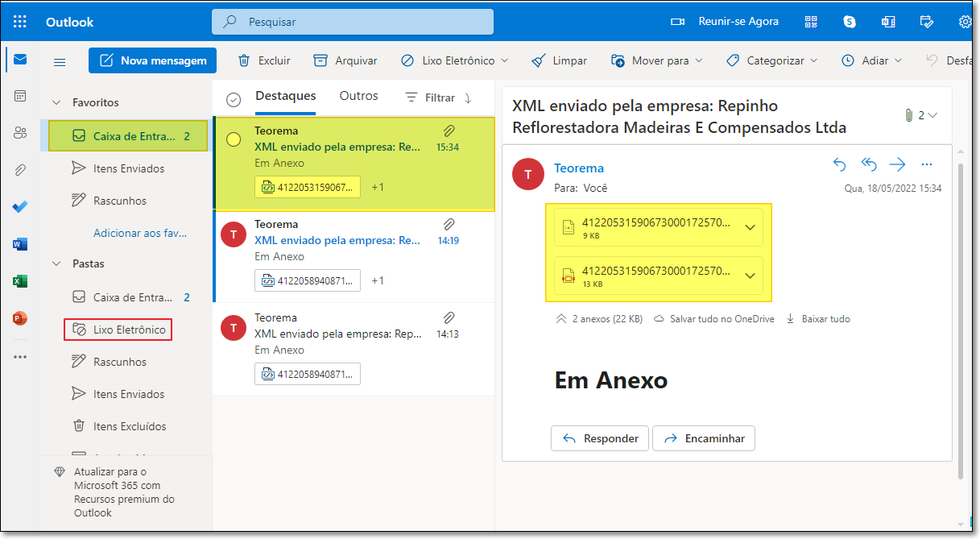Image resolution: width=980 pixels, height=539 pixels.
Task: Open Lixo Eletrônico toolbar dropdown
Action: point(505,60)
